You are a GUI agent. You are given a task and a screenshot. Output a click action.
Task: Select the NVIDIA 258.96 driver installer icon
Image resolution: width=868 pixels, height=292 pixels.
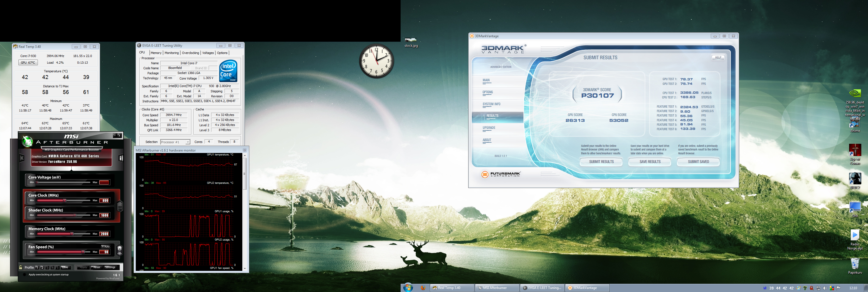855,105
